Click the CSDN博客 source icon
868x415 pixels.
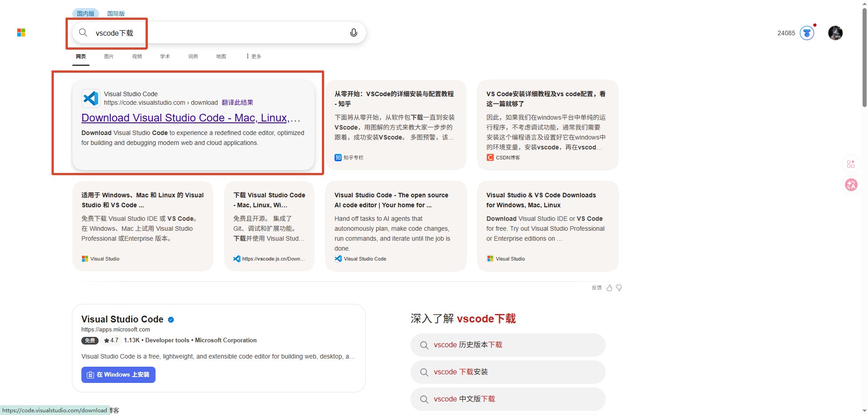click(x=490, y=158)
